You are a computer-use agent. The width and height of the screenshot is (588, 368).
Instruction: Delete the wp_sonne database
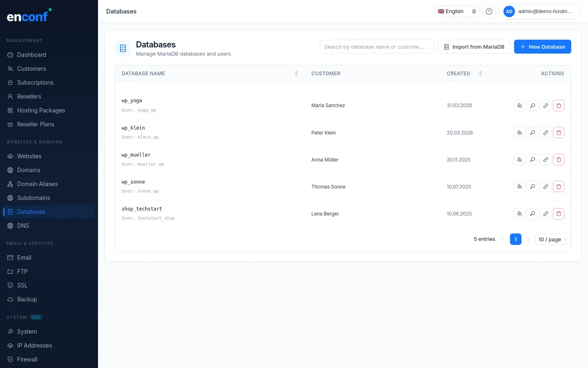(x=559, y=186)
